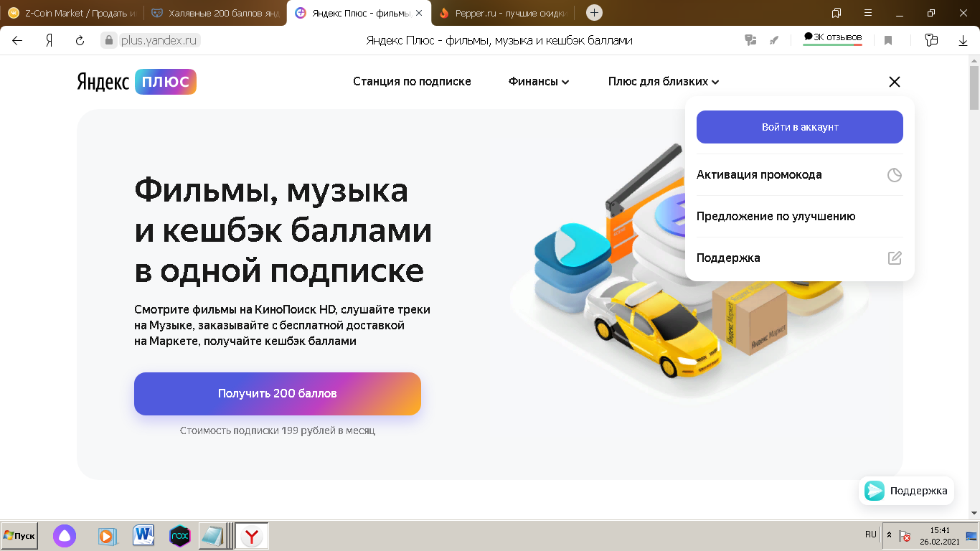Click the show desktop tray icon
980x551 pixels.
tap(971, 536)
